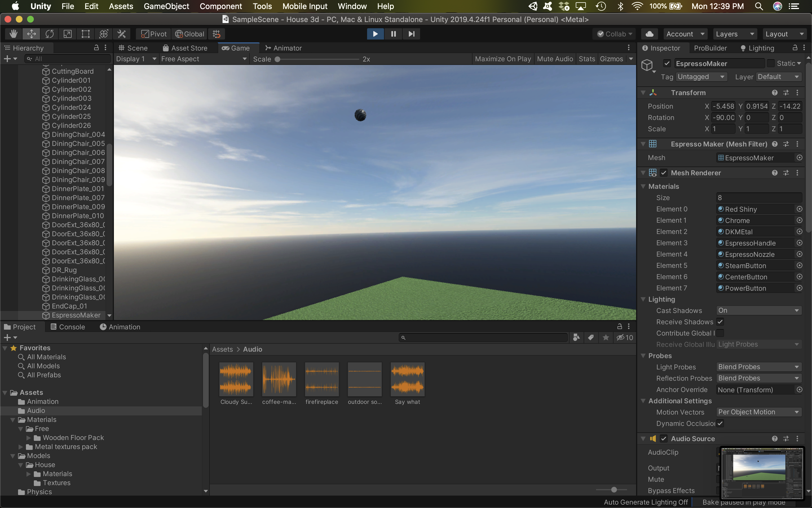Select the Rotate tool
812x508 pixels.
(49, 34)
